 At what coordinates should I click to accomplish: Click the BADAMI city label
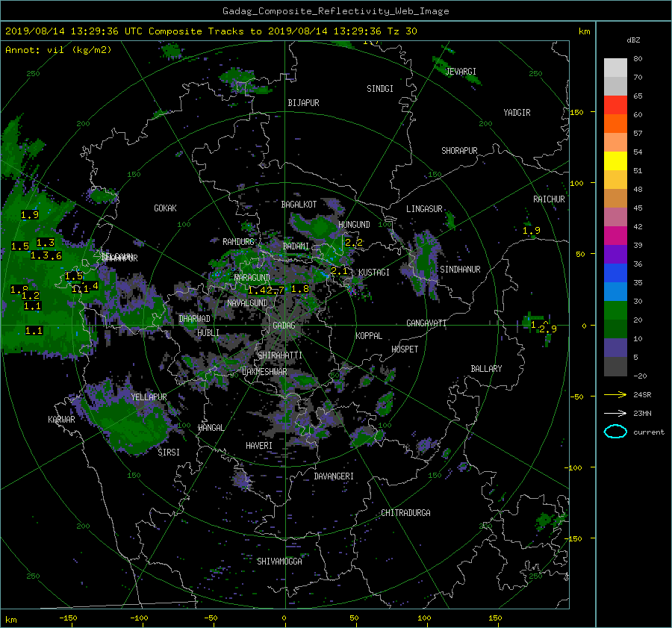(x=296, y=246)
